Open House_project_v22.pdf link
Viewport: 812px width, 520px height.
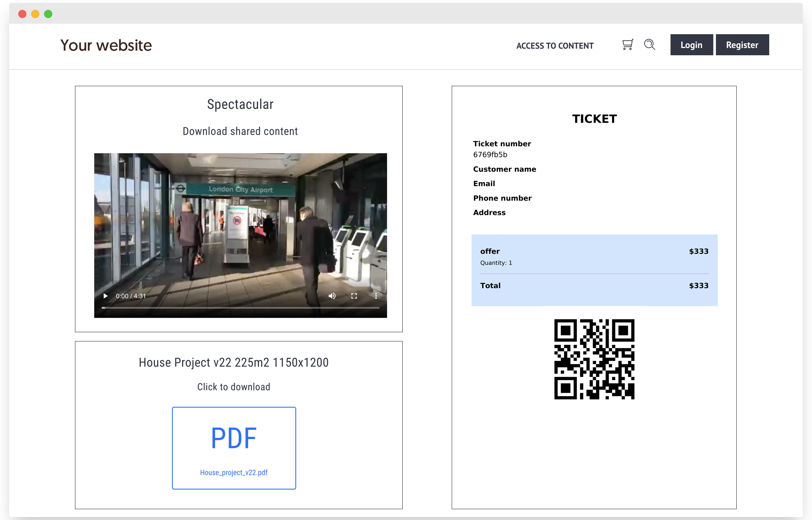click(234, 472)
